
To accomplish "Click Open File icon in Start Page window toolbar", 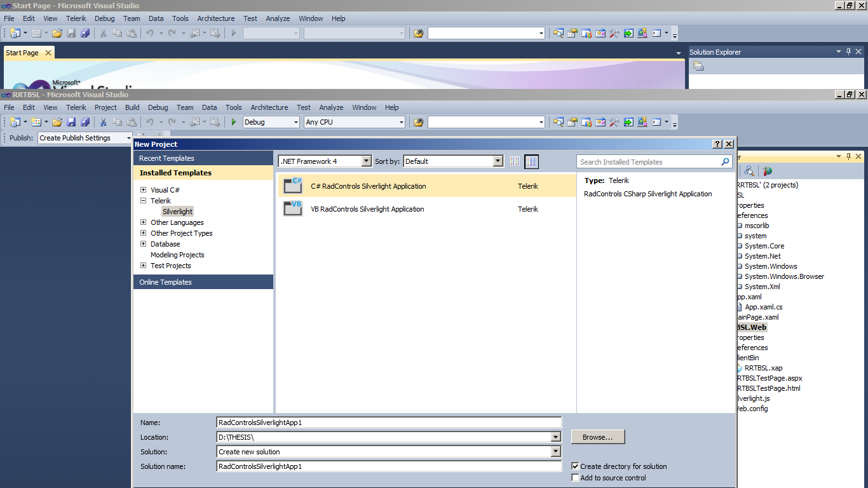I will coord(57,33).
